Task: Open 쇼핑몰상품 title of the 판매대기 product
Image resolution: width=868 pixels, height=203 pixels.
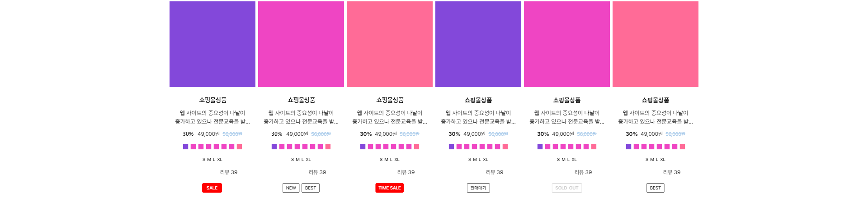Action: click(x=478, y=100)
